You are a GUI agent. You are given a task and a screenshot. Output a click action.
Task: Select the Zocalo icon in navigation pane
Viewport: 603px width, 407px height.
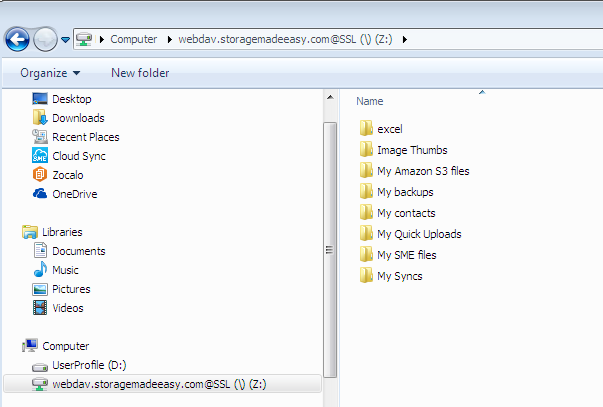click(40, 175)
